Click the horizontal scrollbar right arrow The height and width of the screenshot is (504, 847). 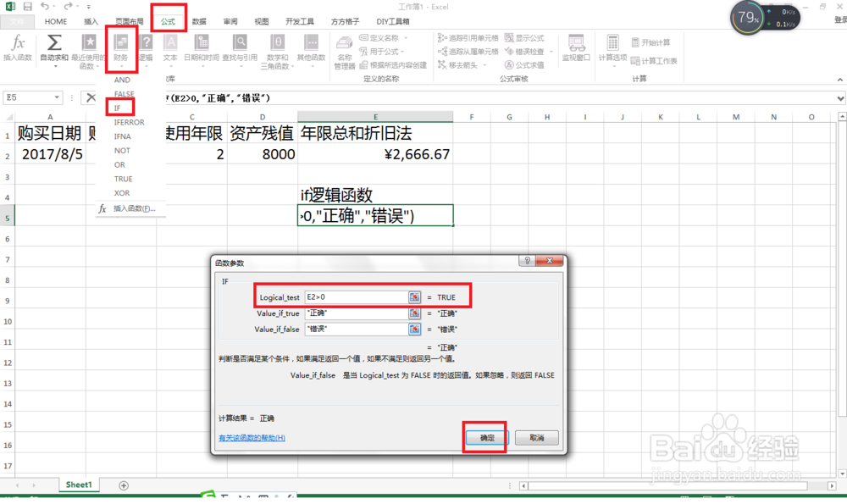click(832, 485)
